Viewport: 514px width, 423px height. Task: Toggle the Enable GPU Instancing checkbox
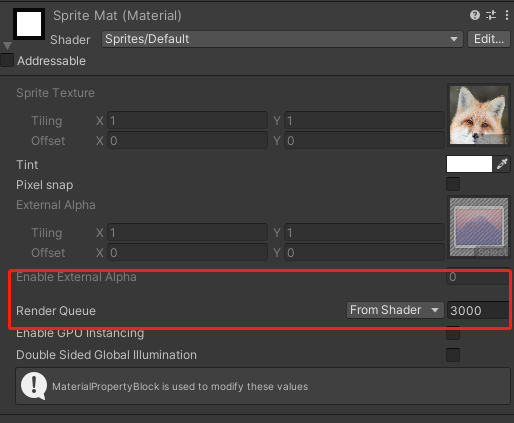(453, 333)
